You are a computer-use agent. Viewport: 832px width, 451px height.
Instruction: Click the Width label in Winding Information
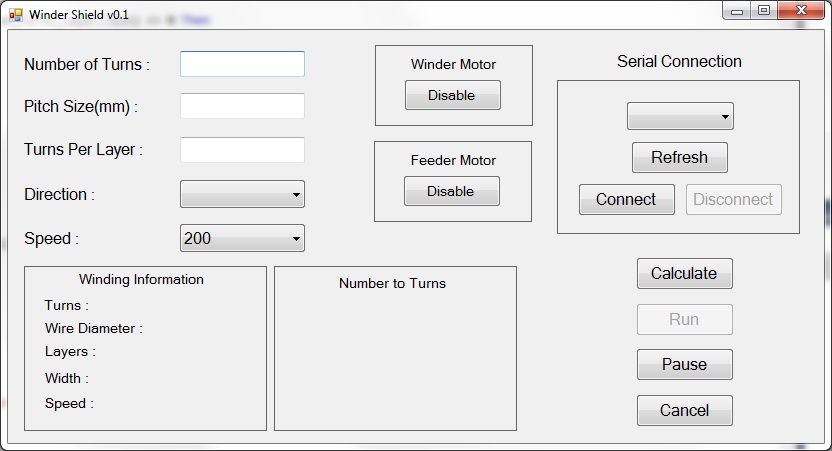point(67,378)
